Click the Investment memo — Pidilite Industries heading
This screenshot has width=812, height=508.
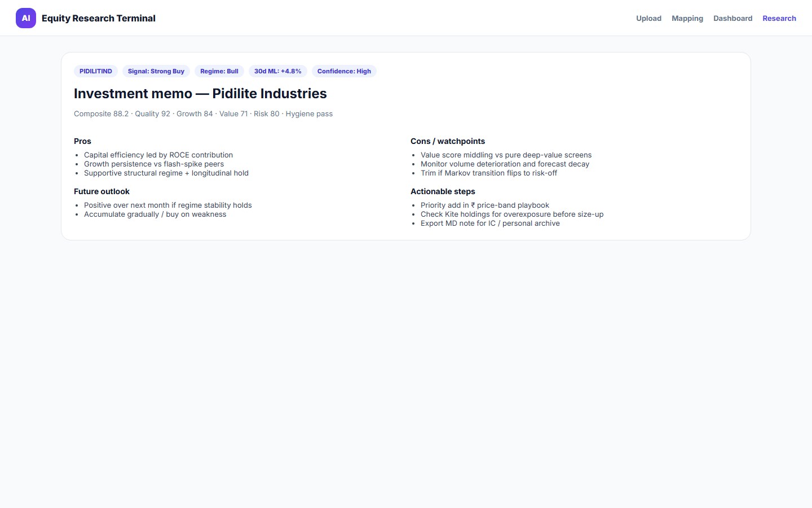pyautogui.click(x=200, y=94)
